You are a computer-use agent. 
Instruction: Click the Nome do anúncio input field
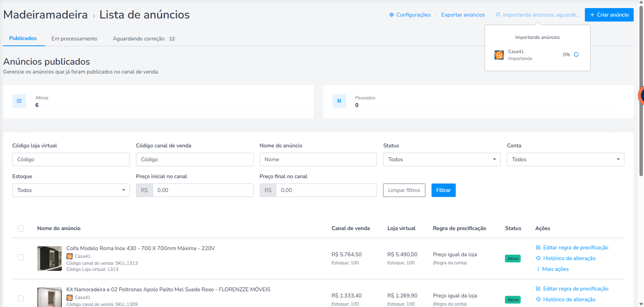point(318,159)
